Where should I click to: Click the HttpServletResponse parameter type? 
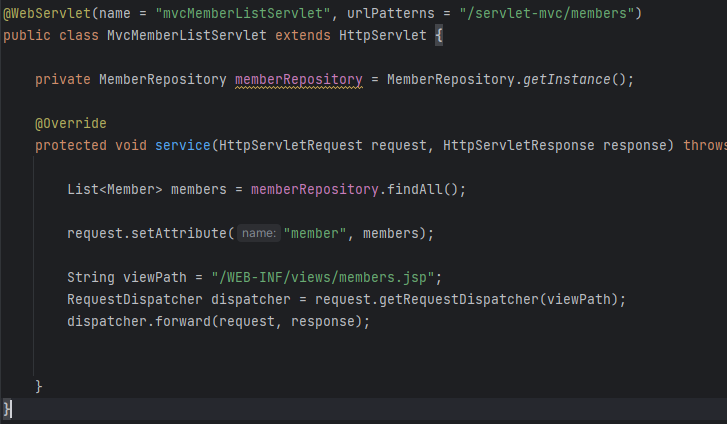pyautogui.click(x=518, y=145)
